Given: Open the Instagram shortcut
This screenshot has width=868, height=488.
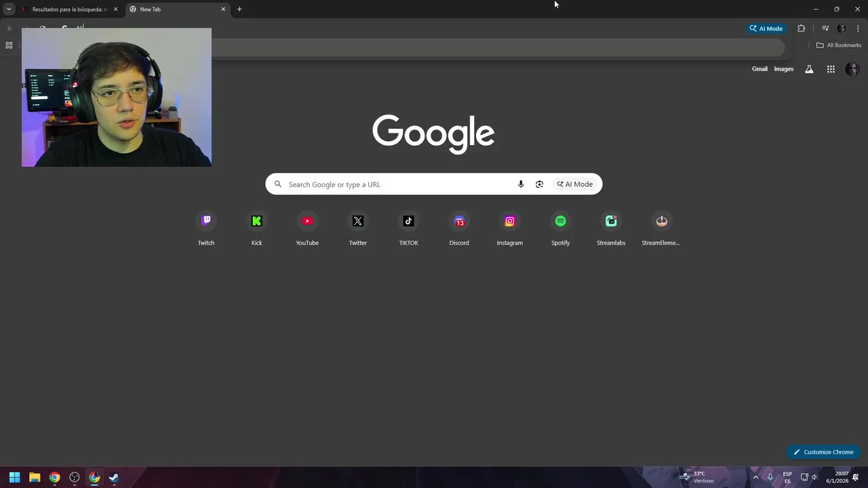Looking at the screenshot, I should click(509, 229).
